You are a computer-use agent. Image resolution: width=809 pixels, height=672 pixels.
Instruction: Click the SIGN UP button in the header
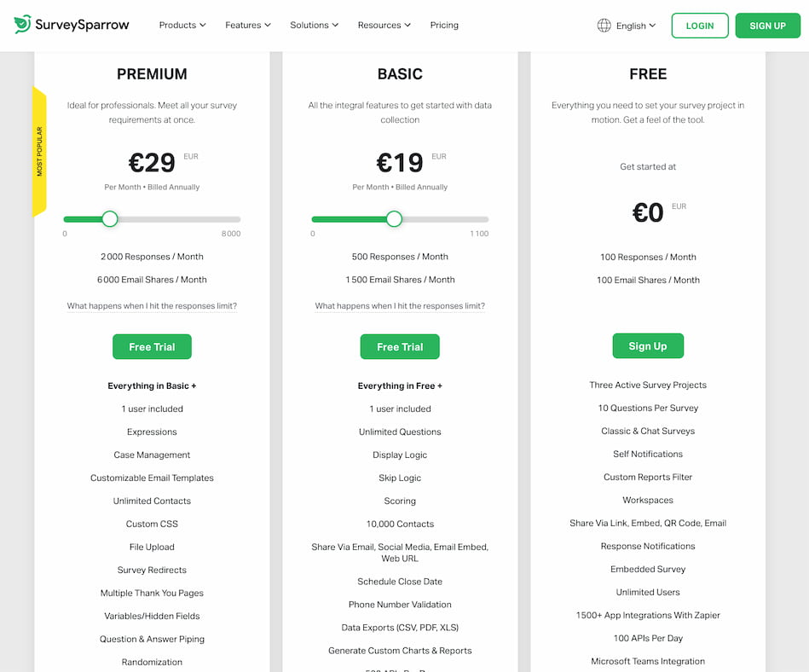767,26
